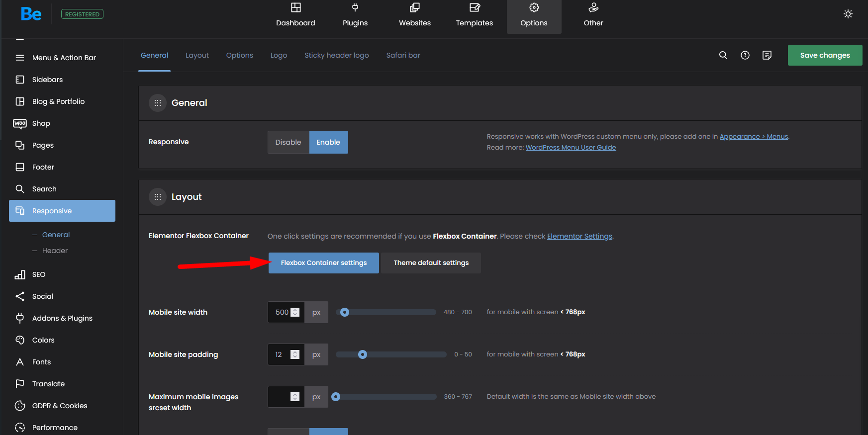Click the Sidebars icon in sidebar
Screen dimensions: 868x435
(20, 80)
